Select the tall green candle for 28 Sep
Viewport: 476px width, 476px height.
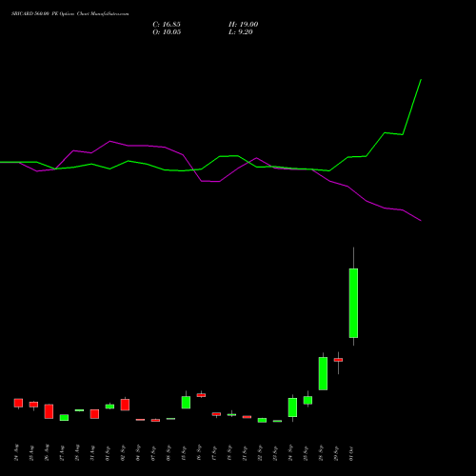pos(323,373)
